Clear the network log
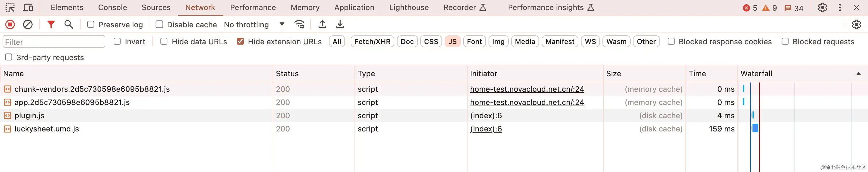This screenshot has width=868, height=172. (28, 24)
